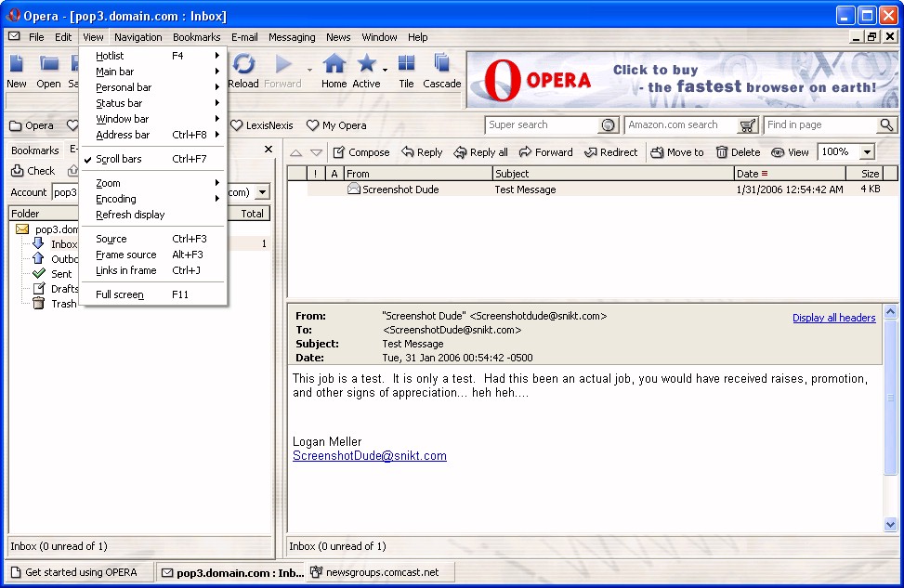Expand the Zoom submenu
904x588 pixels.
point(152,183)
